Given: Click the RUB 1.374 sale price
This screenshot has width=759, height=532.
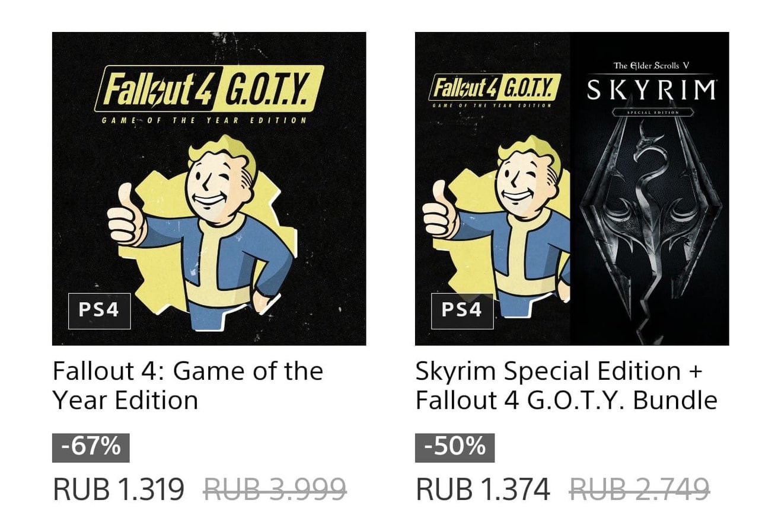Looking at the screenshot, I should point(483,489).
